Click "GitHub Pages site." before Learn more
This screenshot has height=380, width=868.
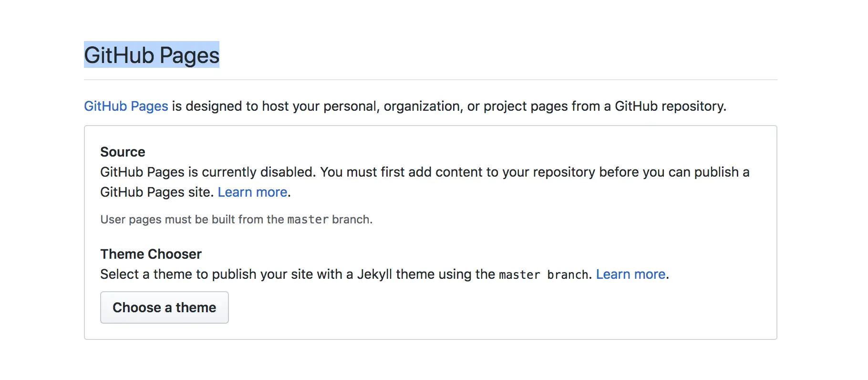(x=157, y=192)
